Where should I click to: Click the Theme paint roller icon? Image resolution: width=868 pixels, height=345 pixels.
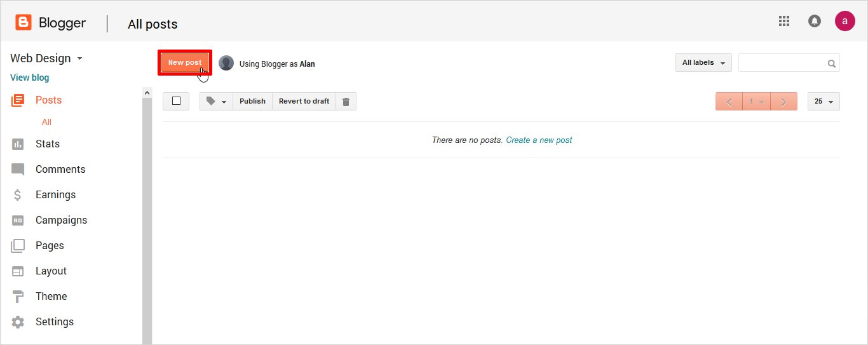point(18,297)
